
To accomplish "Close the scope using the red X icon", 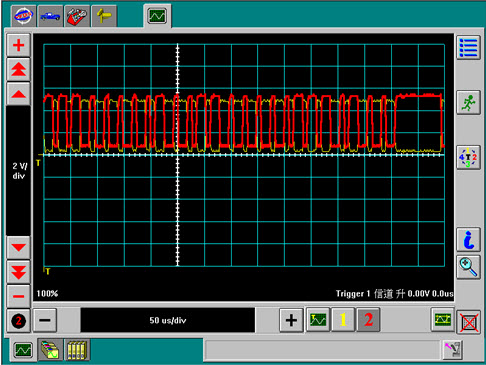I will (x=469, y=322).
